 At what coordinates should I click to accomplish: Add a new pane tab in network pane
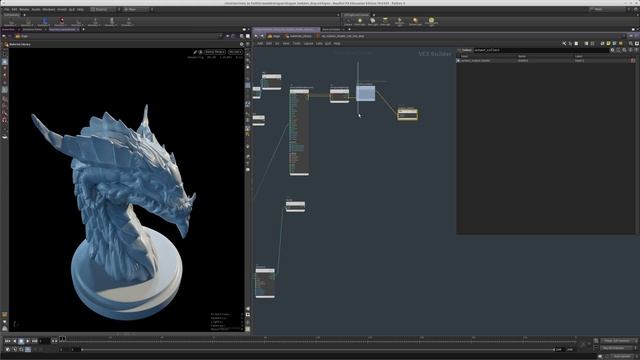pos(349,29)
